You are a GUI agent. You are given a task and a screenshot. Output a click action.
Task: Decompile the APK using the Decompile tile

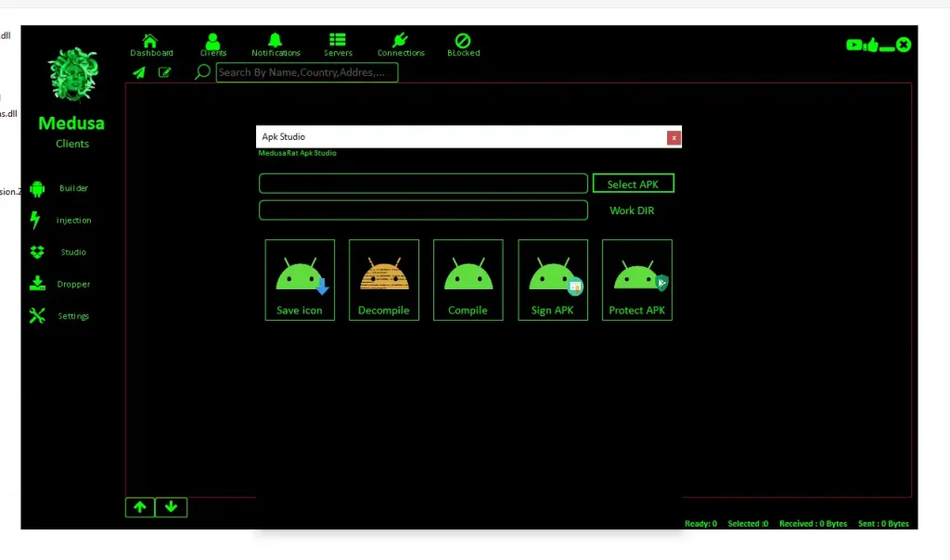[383, 279]
